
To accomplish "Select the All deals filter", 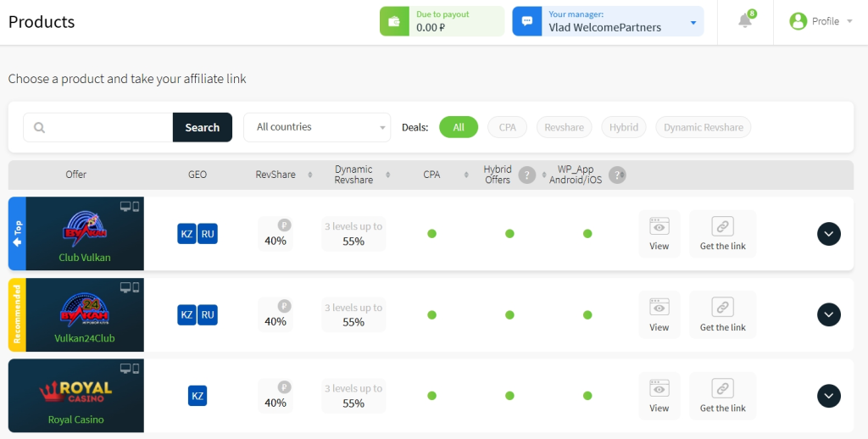I will [x=459, y=127].
